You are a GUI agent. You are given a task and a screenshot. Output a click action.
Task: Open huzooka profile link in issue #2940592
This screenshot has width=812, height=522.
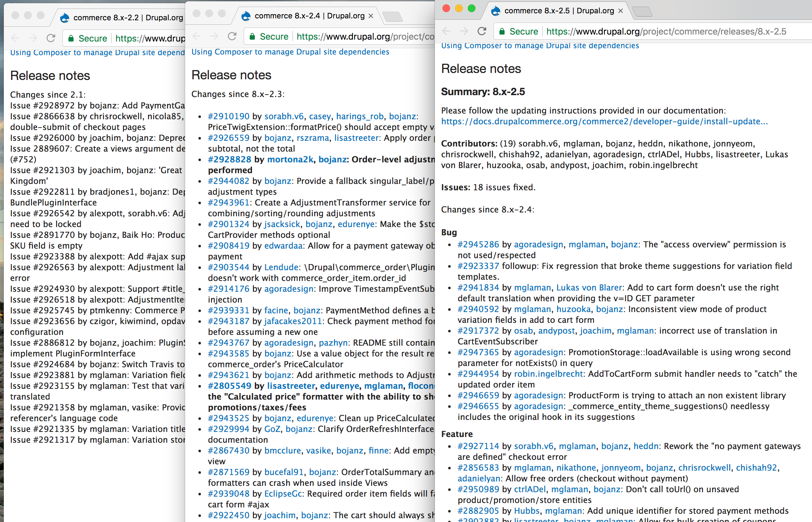574,309
